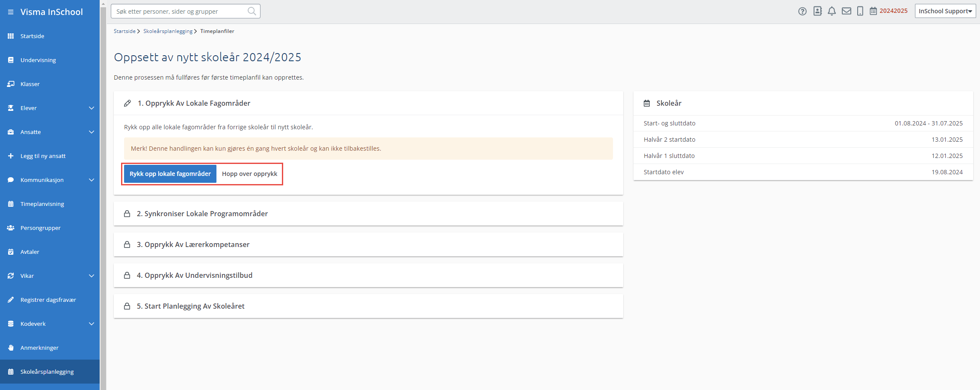Click the plus icon for Legg til ny ansatt

tap(11, 156)
